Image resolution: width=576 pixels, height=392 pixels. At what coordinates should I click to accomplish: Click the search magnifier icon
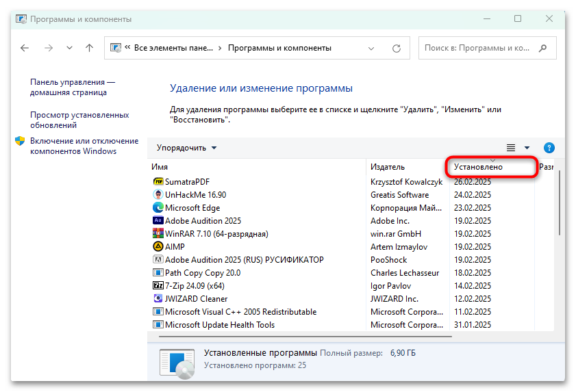point(542,48)
